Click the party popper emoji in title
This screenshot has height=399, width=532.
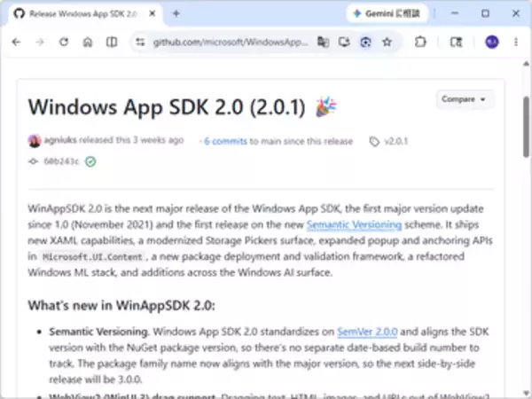click(326, 106)
